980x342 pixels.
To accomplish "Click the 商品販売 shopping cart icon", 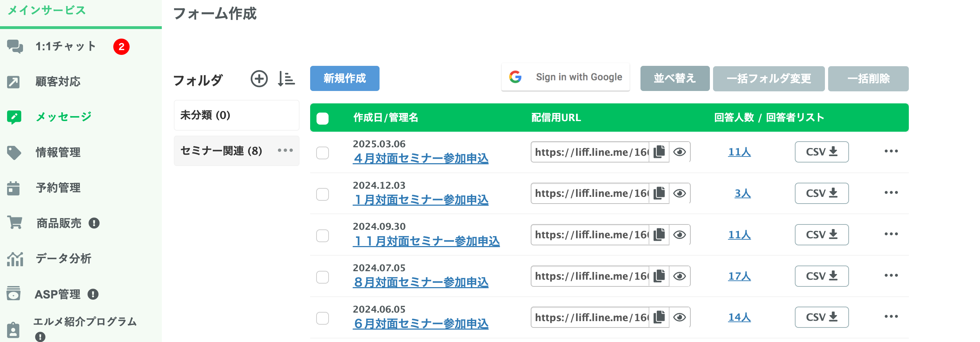I will tap(14, 223).
